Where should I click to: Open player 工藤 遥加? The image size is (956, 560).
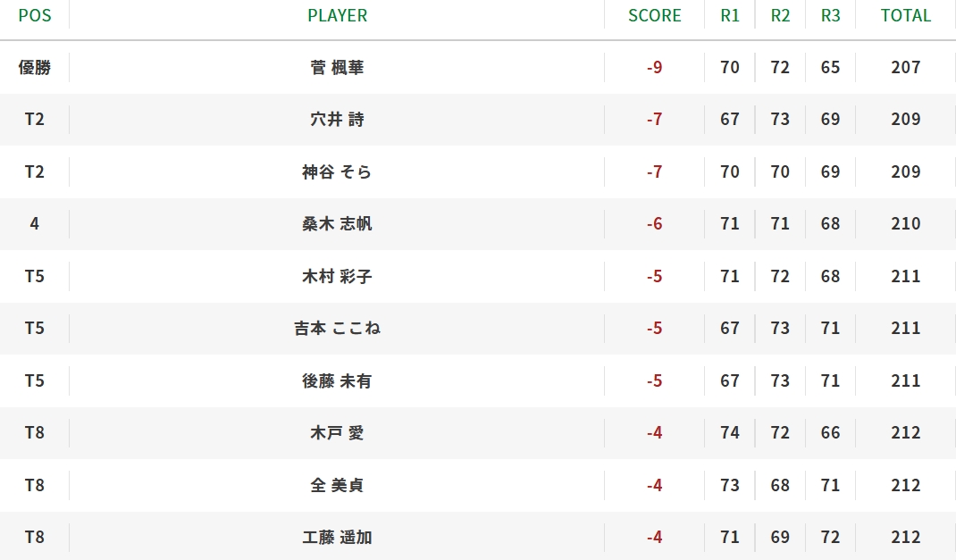pos(337,538)
